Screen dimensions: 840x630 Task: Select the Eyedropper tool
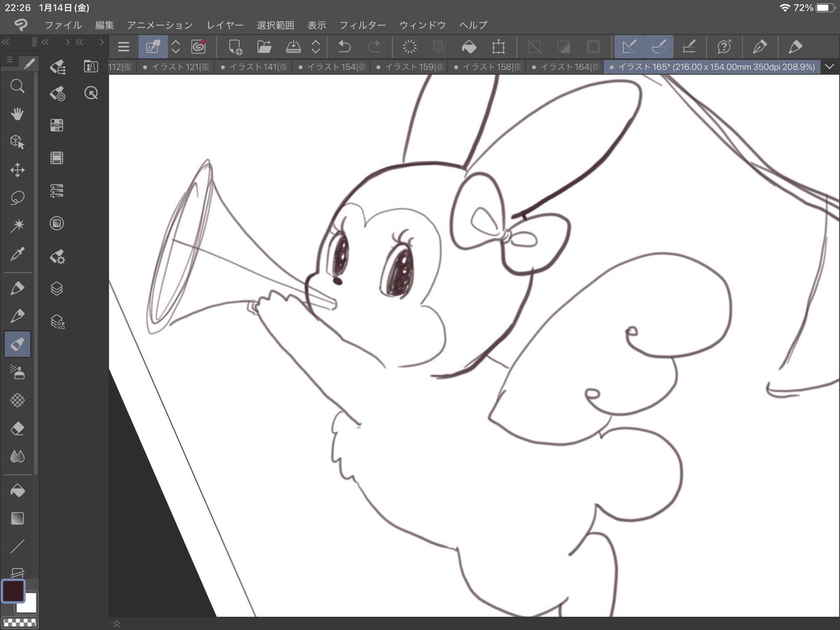click(17, 254)
